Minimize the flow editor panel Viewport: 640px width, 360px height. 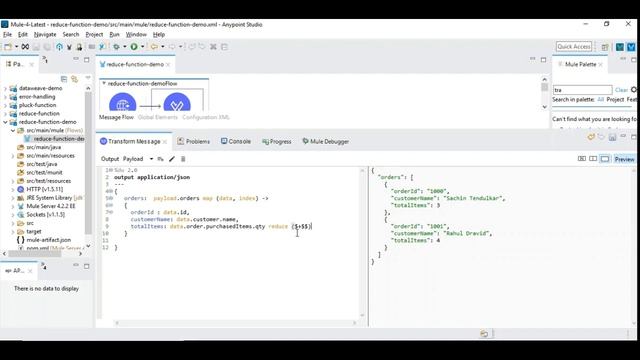(x=533, y=60)
